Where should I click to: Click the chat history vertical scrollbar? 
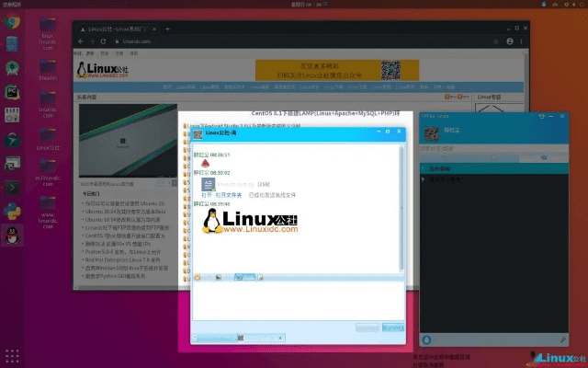(401, 208)
